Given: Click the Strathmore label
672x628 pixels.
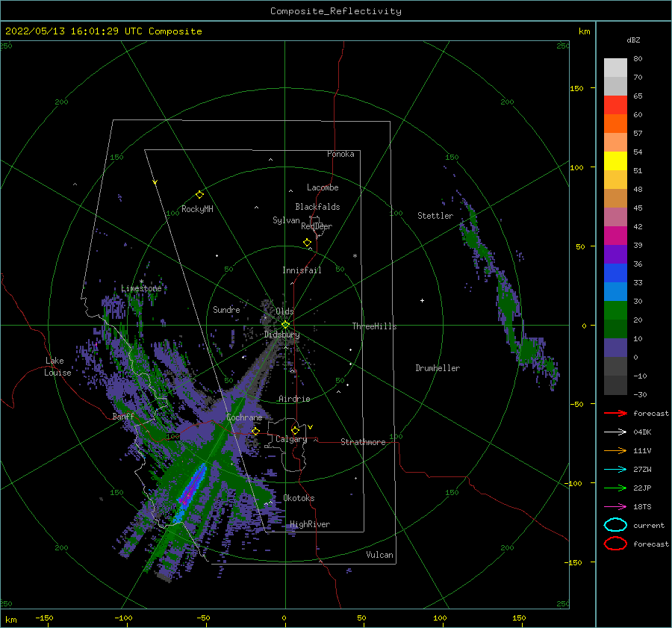Looking at the screenshot, I should click(363, 442).
